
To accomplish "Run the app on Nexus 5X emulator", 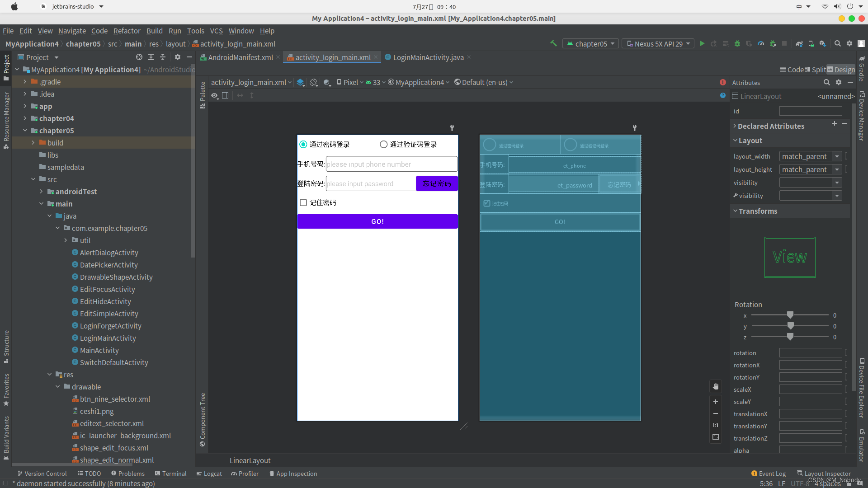I will (x=702, y=43).
